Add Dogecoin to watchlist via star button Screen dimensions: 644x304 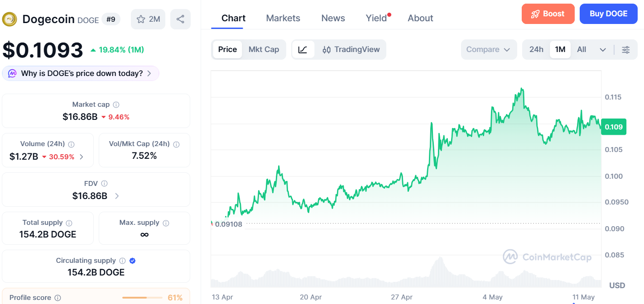point(148,19)
